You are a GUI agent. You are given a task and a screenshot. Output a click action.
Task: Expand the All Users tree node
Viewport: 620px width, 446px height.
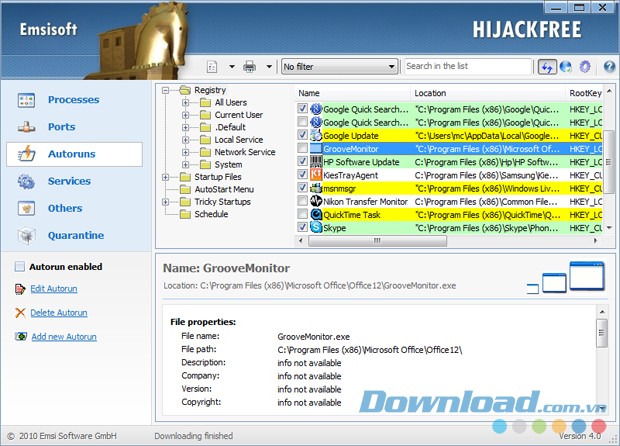pyautogui.click(x=185, y=103)
